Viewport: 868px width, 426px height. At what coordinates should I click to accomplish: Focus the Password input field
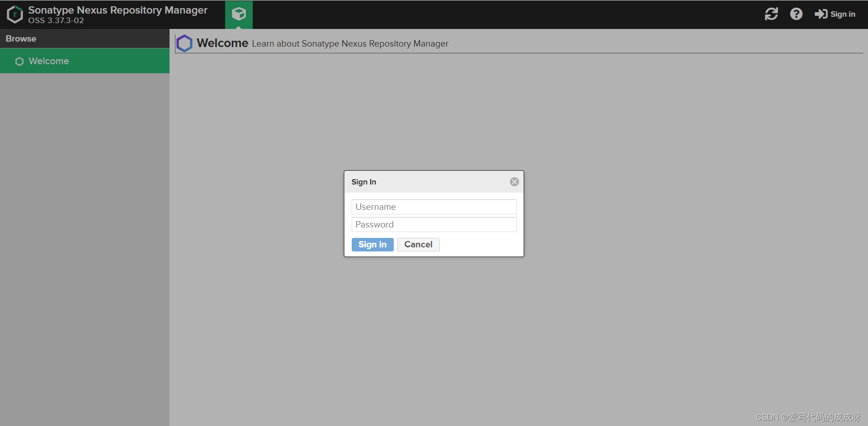pos(434,225)
